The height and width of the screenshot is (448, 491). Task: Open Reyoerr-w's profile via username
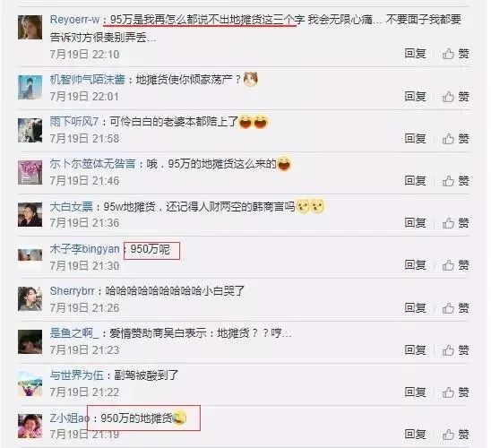[x=74, y=20]
